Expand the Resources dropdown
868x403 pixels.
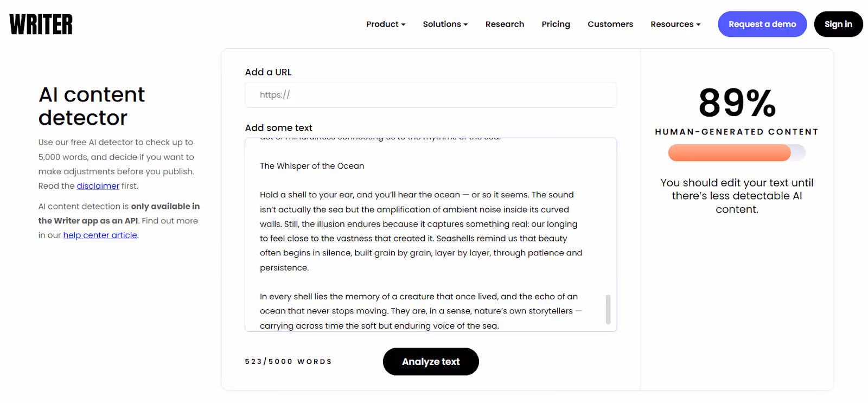[674, 24]
